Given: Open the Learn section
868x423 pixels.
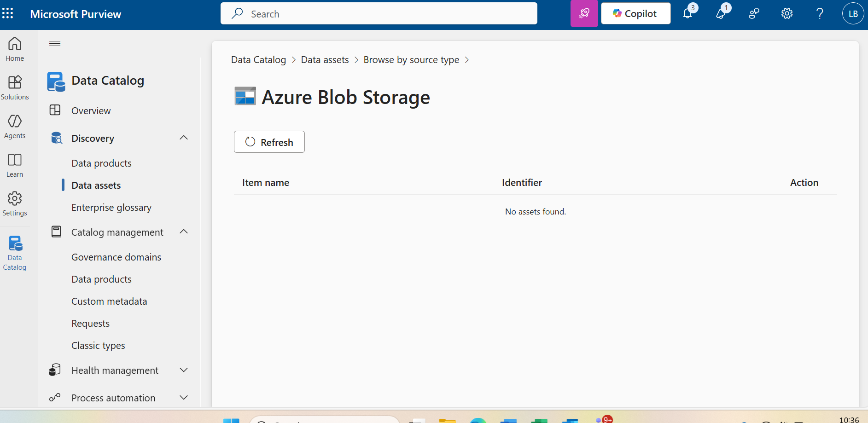Looking at the screenshot, I should (14, 165).
